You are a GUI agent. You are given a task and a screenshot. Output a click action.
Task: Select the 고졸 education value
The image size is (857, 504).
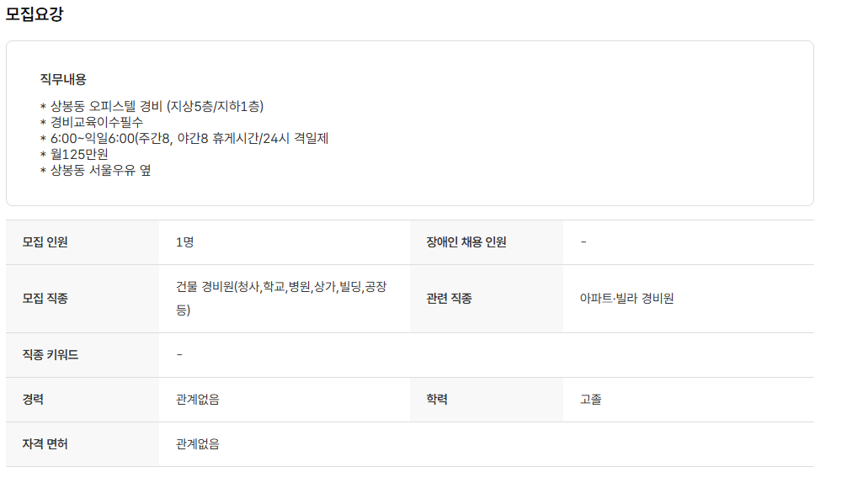[x=591, y=400]
